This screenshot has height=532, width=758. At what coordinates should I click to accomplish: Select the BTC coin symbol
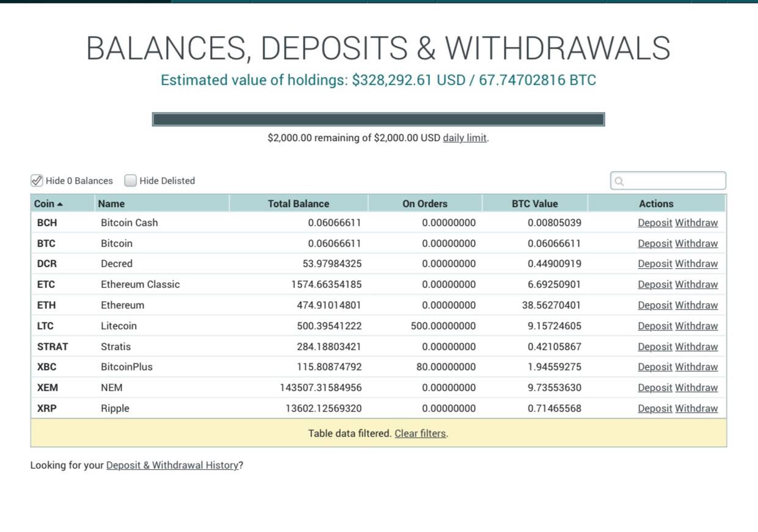(x=46, y=243)
